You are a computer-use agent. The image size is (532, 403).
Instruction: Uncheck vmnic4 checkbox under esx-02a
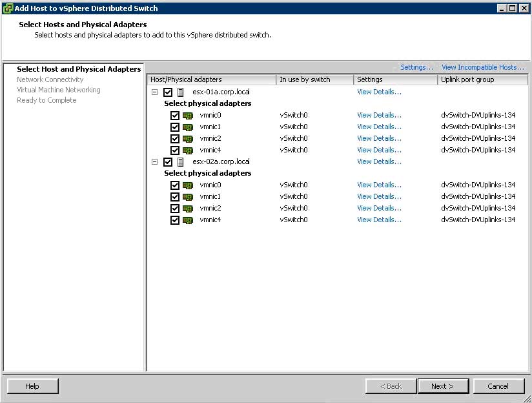175,220
